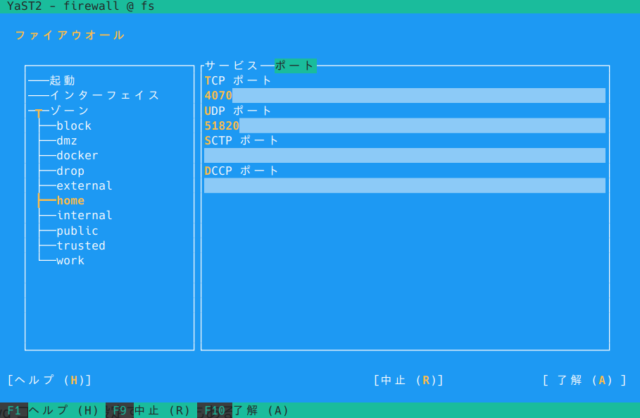Click the [中止 (R)] button
640x418 pixels.
(x=409, y=380)
